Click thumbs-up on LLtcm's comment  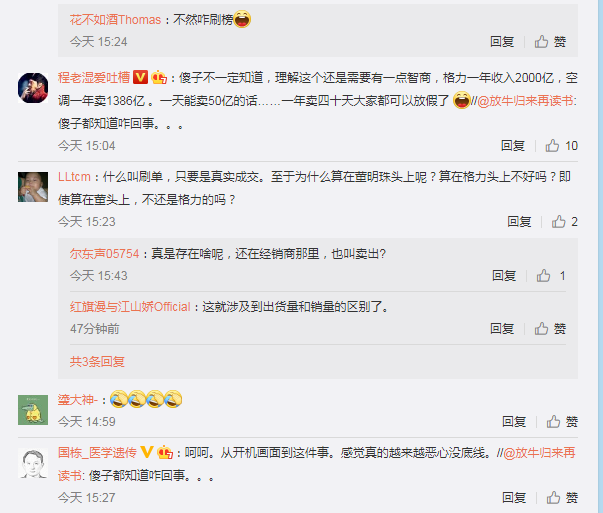tap(564, 222)
